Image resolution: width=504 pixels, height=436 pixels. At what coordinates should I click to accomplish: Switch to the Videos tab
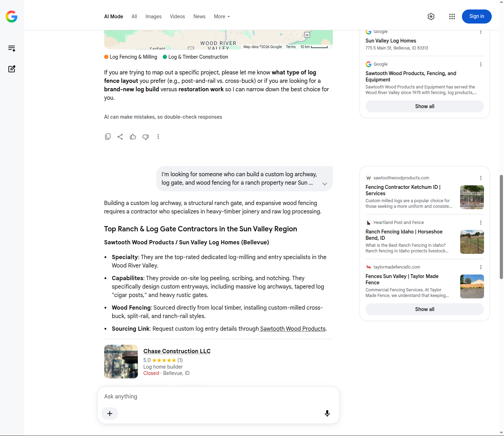tap(177, 16)
